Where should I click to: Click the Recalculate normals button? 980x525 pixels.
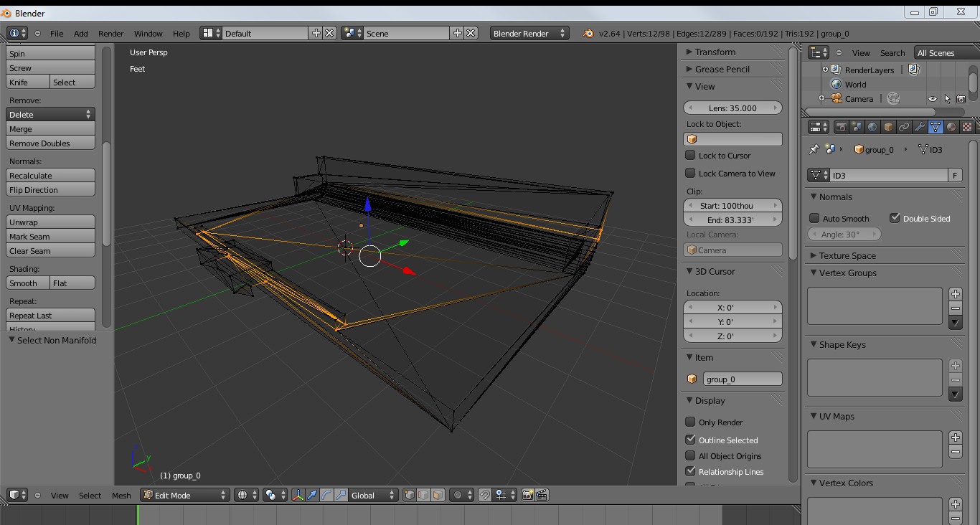[51, 175]
